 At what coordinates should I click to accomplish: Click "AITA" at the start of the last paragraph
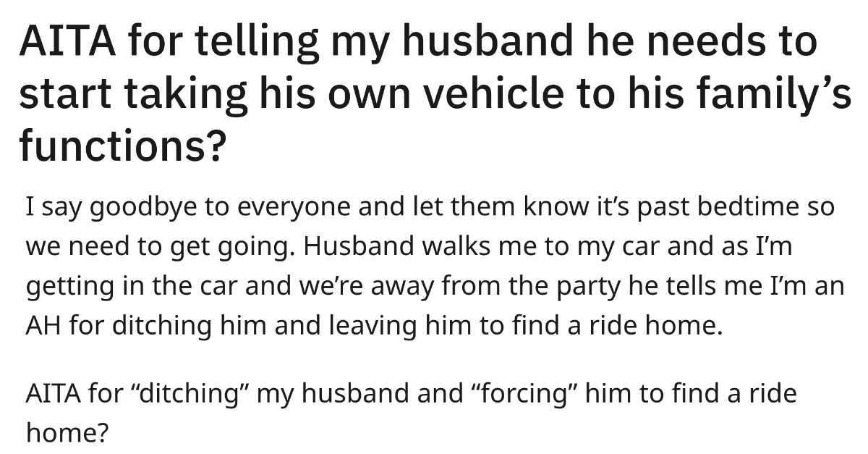[x=54, y=393]
